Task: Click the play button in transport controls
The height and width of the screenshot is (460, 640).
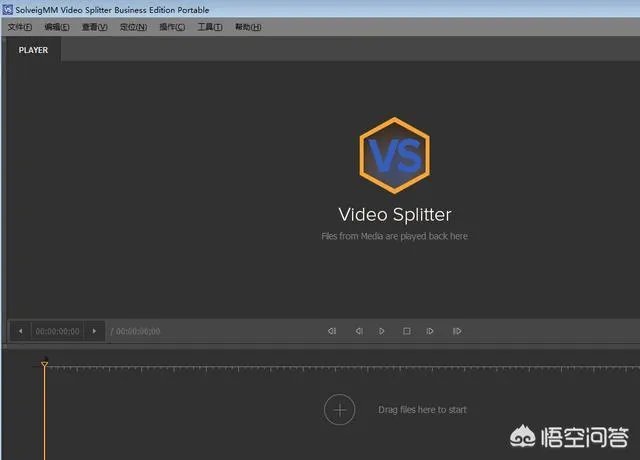Action: tap(382, 331)
